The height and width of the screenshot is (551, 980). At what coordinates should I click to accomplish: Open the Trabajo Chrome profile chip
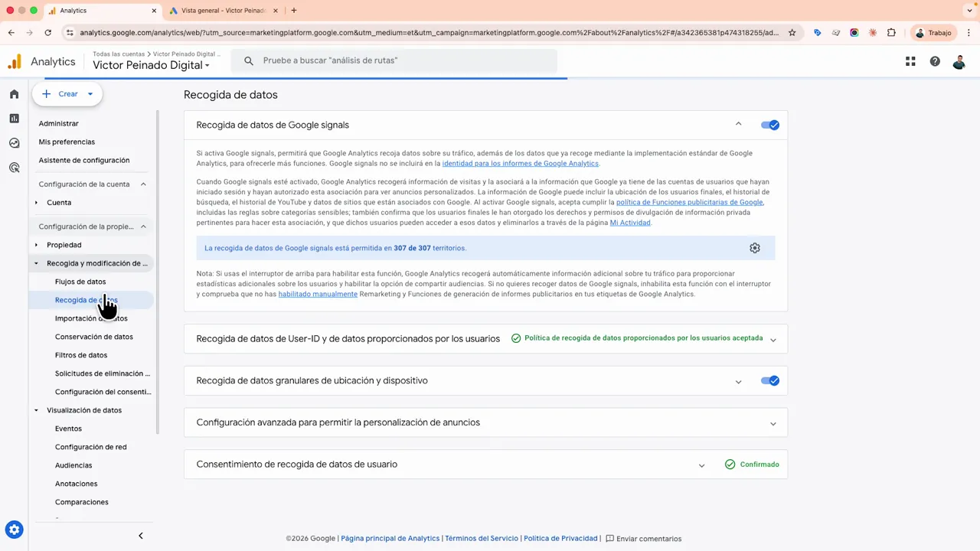click(934, 33)
